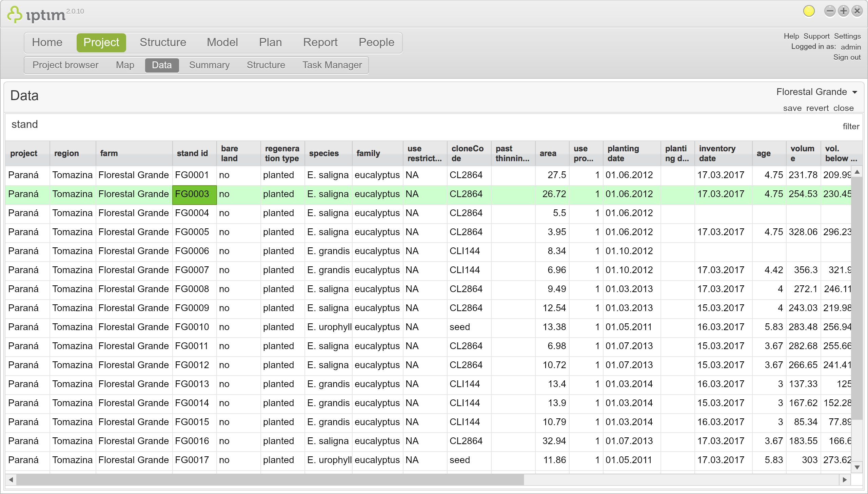This screenshot has width=868, height=494.
Task: Open the stand table filter
Action: [x=851, y=127]
